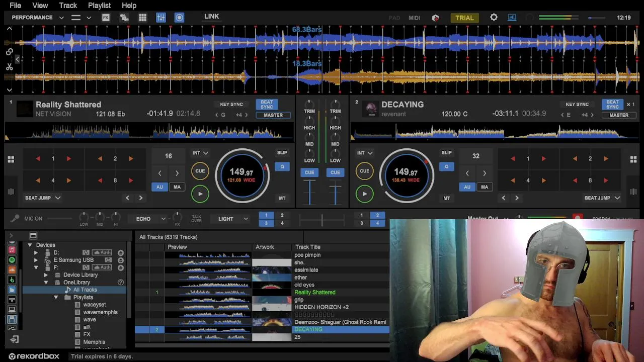Viewport: 644px width, 362px height.
Task: Open deck 1 hot cue pad grid icon
Action: pos(11,159)
